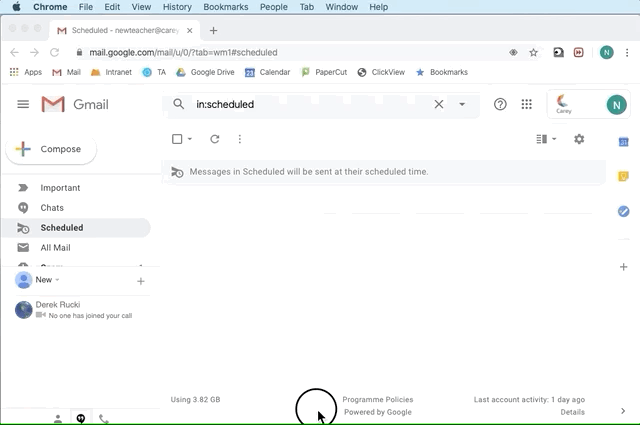Screen dimensions: 640x425
Task: Open Keep side panel icon
Action: 623,176
